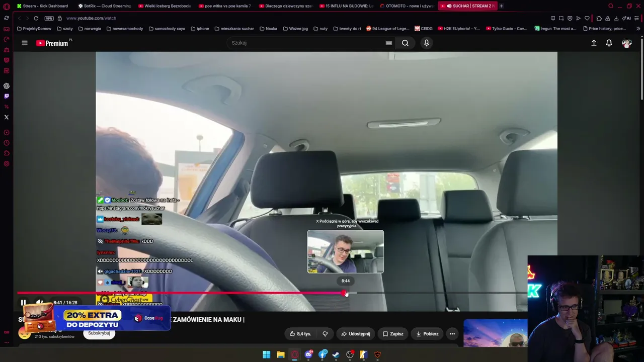644x362 pixels.
Task: Toggle the Opera VPN badge
Action: click(49, 18)
